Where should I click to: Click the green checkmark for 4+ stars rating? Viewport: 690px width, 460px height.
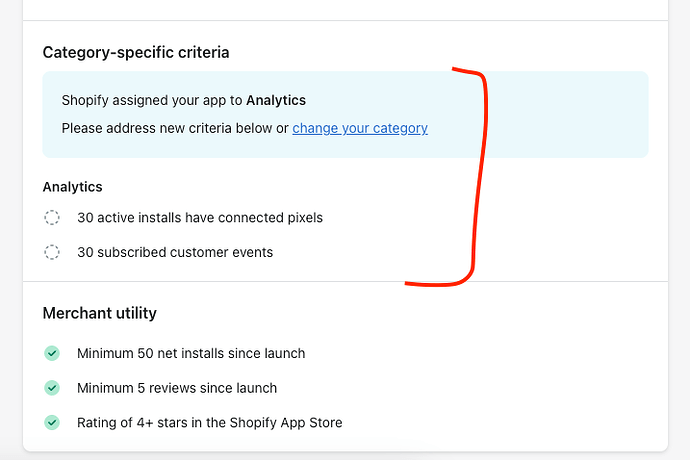[x=52, y=422]
